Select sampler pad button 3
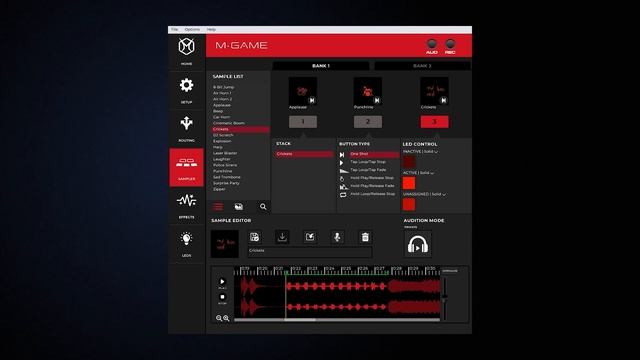The width and height of the screenshot is (640, 360). [x=434, y=122]
